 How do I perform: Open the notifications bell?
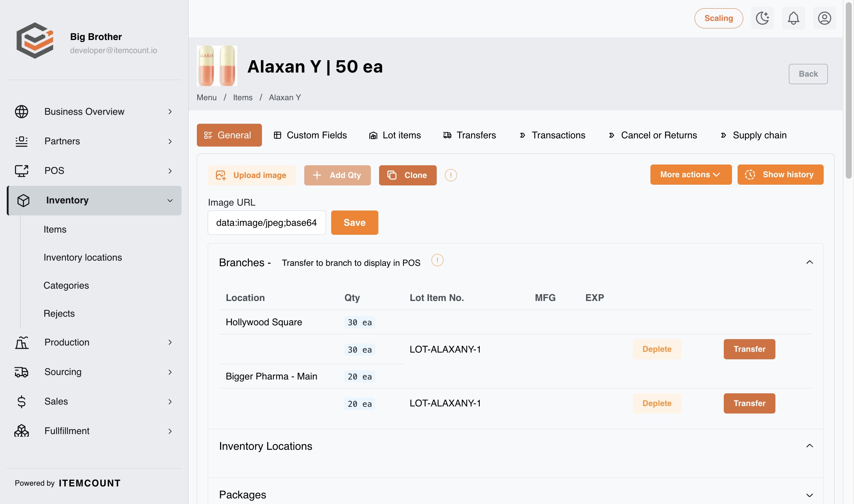click(x=793, y=18)
